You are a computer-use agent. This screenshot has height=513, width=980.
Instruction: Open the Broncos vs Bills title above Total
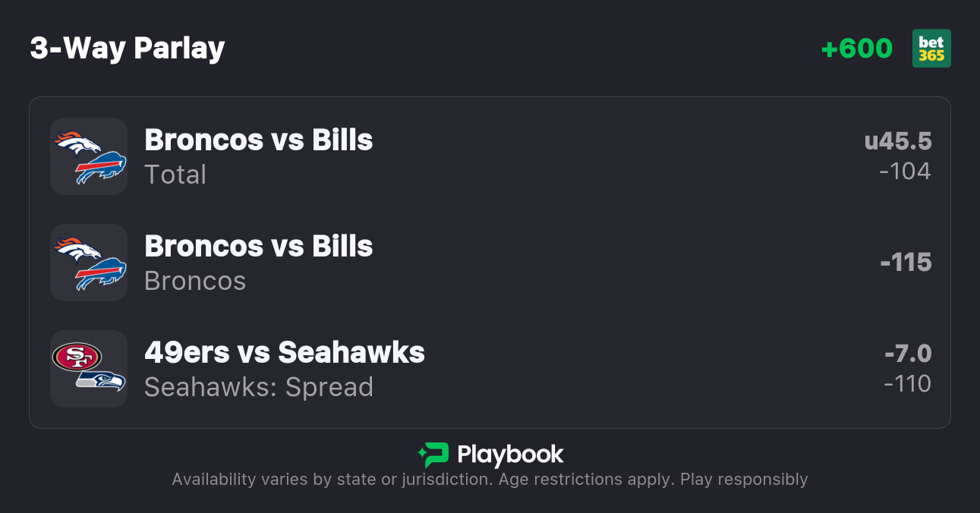258,140
